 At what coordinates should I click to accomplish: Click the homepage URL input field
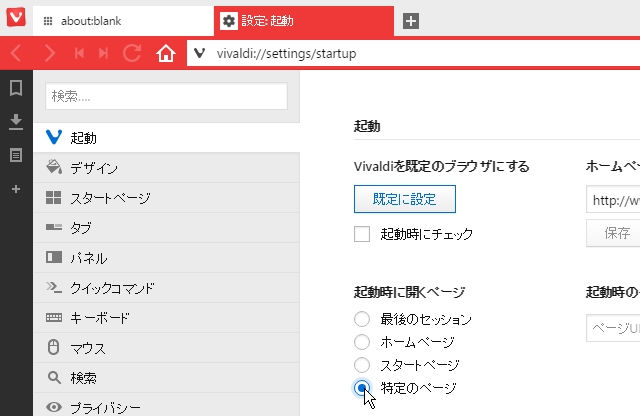coord(613,200)
